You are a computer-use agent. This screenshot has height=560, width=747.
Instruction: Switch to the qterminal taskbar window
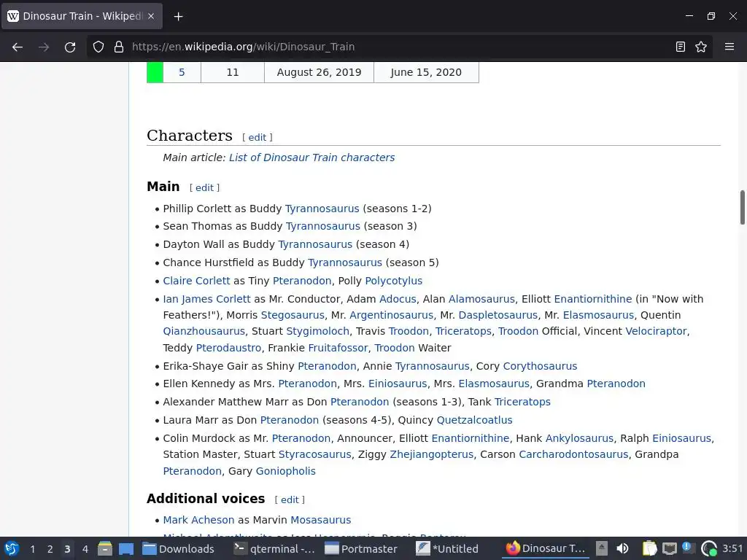(x=275, y=548)
